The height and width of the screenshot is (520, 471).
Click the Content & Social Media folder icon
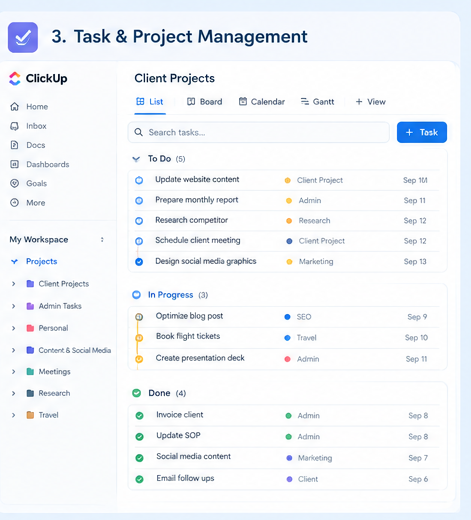[x=30, y=350]
